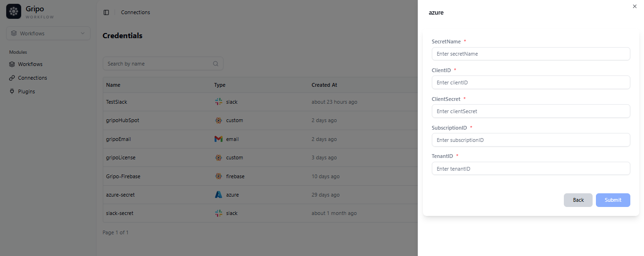Focus the SecretName input field
The width and height of the screenshot is (644, 256).
(x=530, y=54)
